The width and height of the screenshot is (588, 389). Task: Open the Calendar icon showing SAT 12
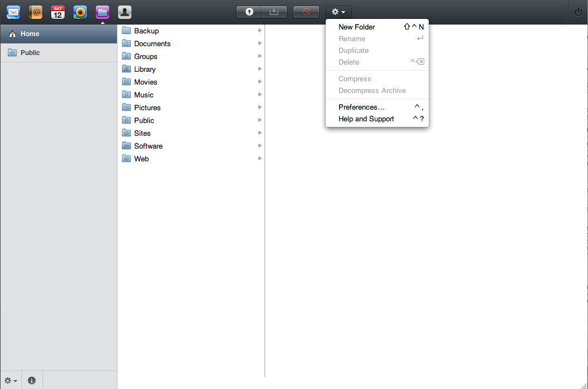[58, 12]
